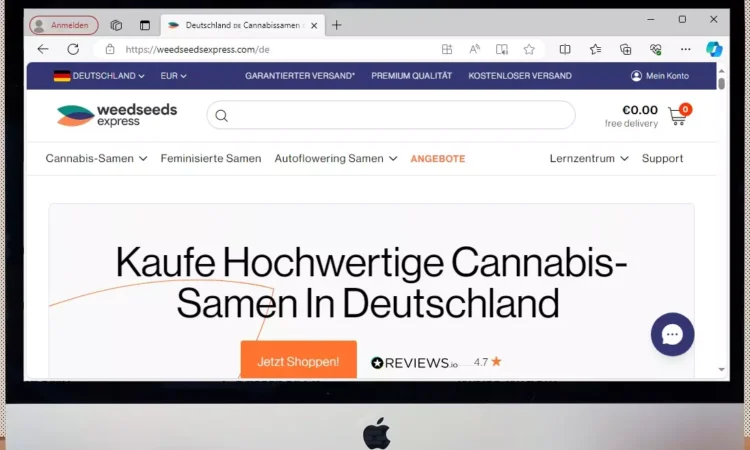This screenshot has width=750, height=450.
Task: Click the Jetzt Shoppen! button
Action: coord(298,360)
